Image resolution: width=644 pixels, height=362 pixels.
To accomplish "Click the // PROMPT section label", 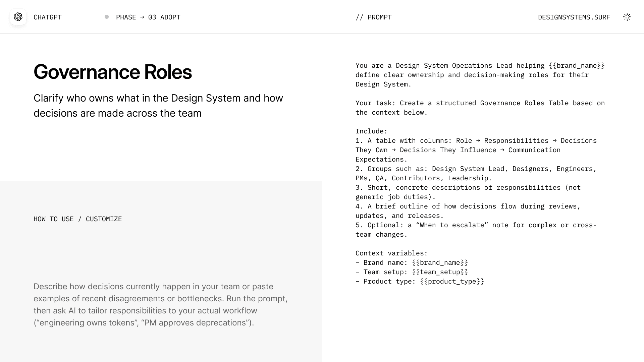I will (374, 17).
